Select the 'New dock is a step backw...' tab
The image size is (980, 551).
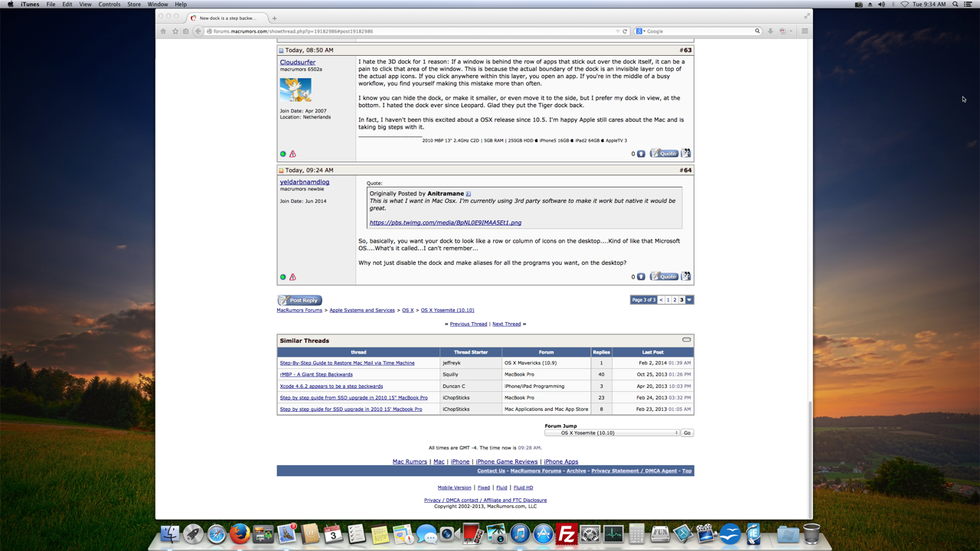coord(226,18)
